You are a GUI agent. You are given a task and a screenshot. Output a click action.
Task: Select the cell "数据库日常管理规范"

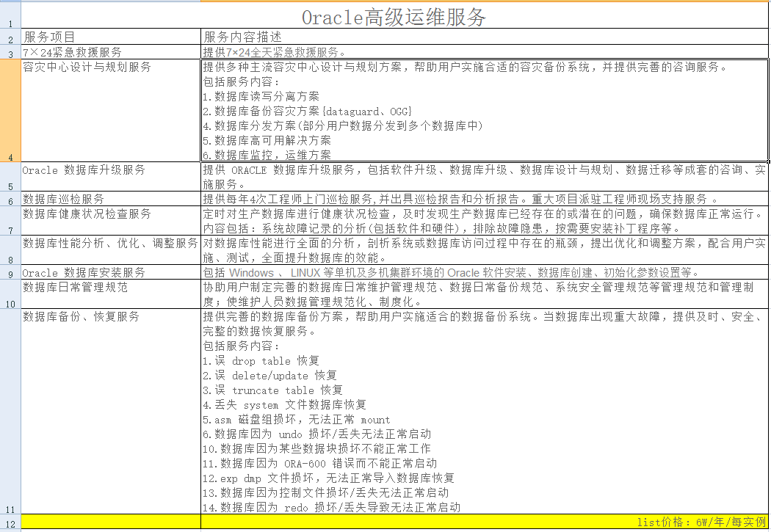tap(111, 294)
